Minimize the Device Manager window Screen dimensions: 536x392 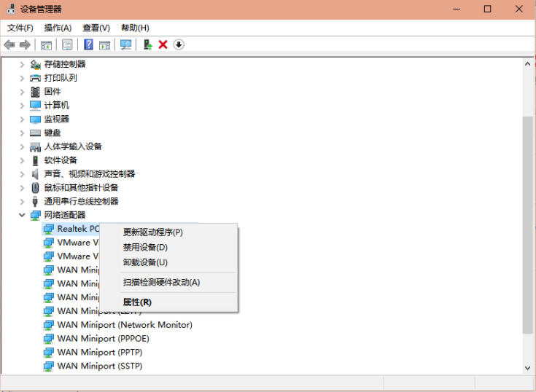(457, 9)
